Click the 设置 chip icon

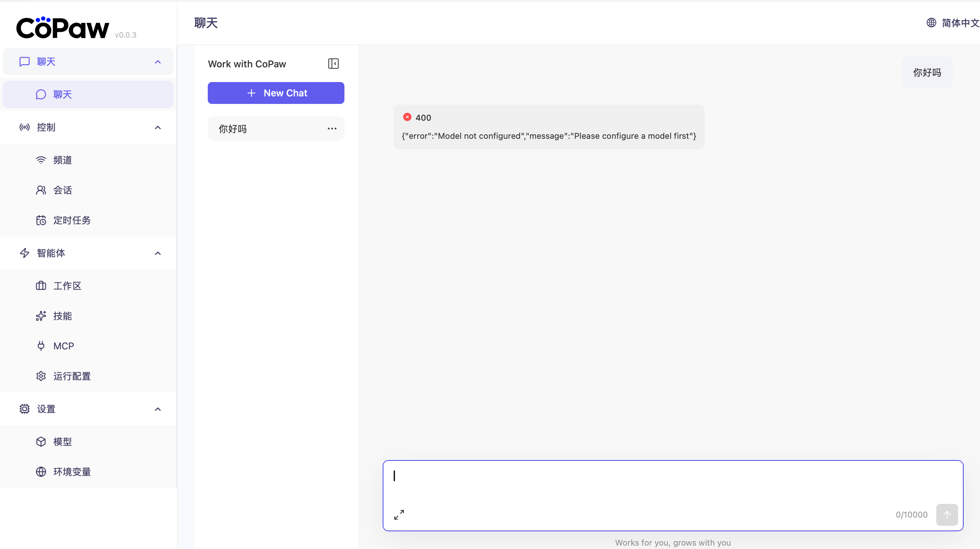(x=24, y=409)
